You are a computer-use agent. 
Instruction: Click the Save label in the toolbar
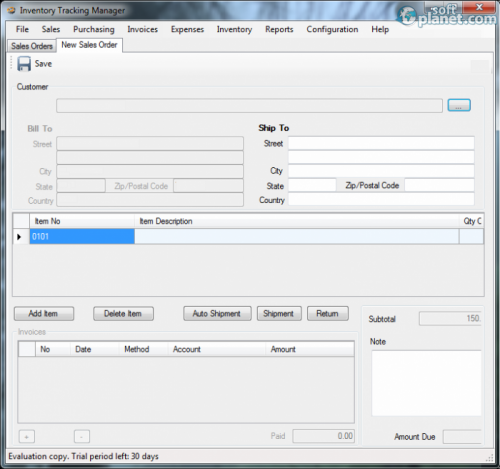pyautogui.click(x=43, y=64)
